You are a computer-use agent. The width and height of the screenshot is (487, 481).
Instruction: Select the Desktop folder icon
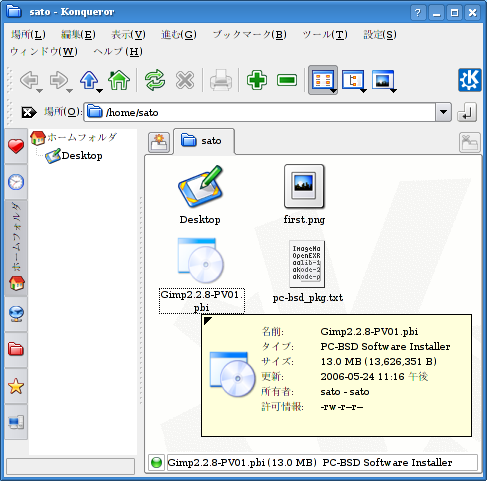pos(200,195)
